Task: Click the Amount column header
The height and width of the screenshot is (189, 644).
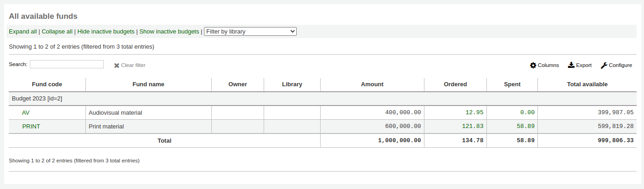Action: (x=372, y=84)
